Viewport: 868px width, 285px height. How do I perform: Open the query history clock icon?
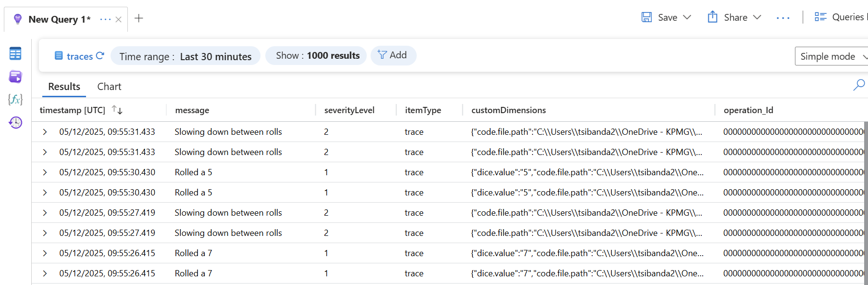tap(15, 123)
